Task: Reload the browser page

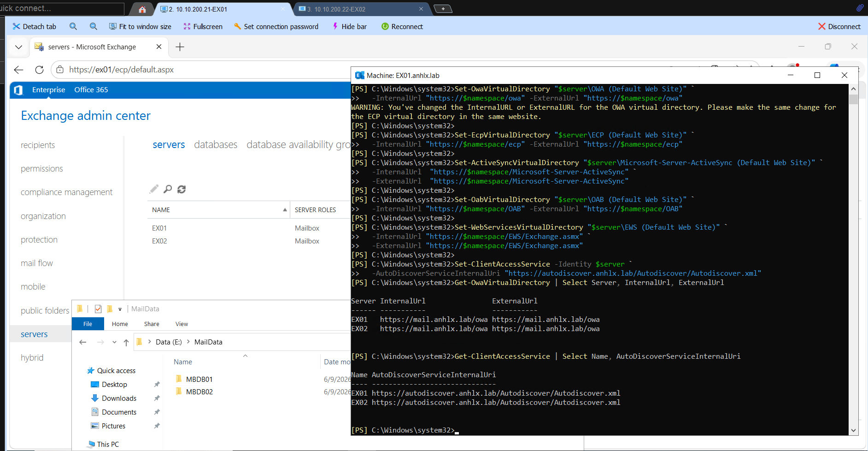Action: [x=39, y=70]
